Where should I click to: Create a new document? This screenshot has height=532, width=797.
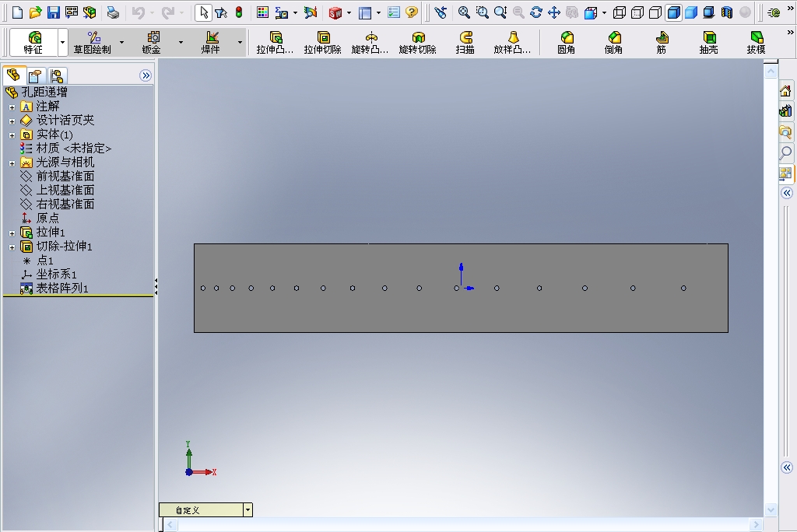click(x=17, y=12)
